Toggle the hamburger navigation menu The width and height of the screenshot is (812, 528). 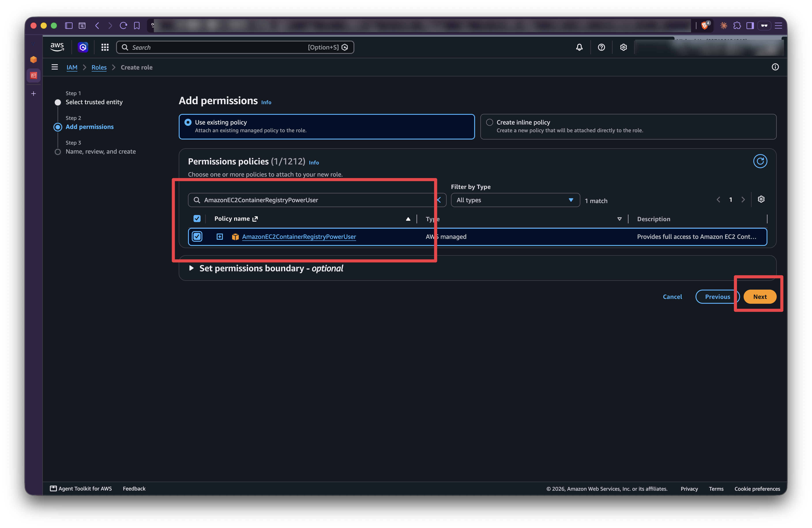tap(55, 67)
